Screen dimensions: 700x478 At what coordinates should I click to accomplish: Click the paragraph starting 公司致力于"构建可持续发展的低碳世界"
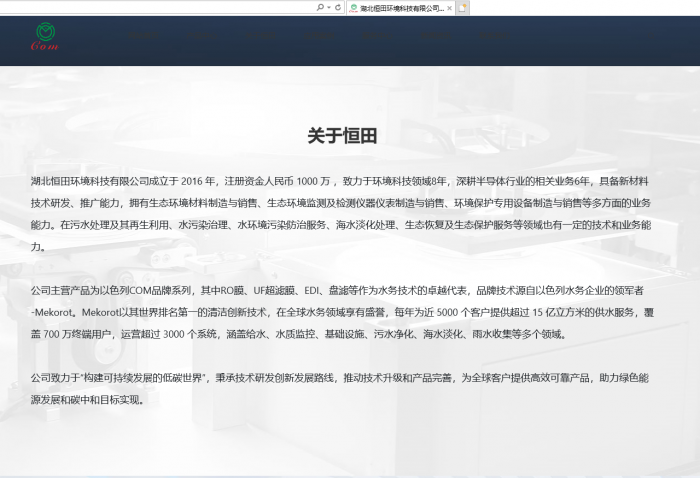(x=340, y=389)
